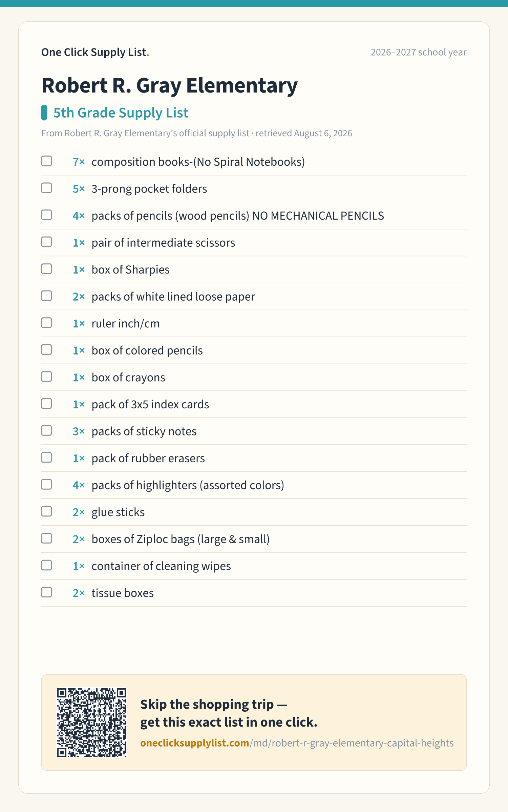The width and height of the screenshot is (508, 812).
Task: Tick the 3-prong pocket folders checkbox
Action: (46, 188)
